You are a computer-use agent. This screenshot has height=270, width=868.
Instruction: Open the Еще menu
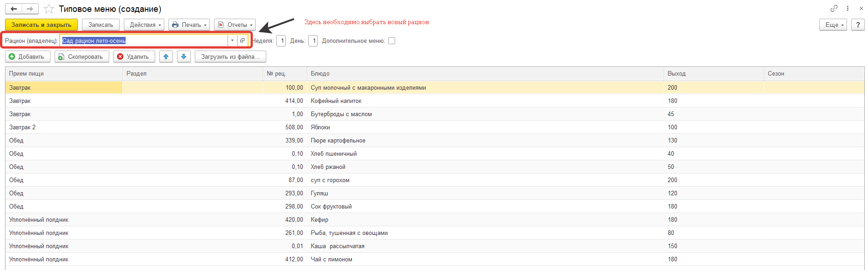(x=833, y=25)
